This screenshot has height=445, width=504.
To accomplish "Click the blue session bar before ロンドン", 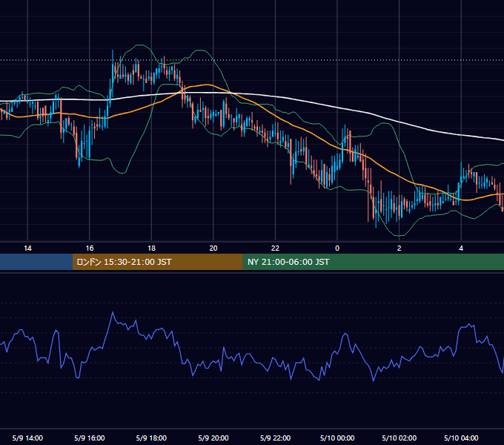I will coord(36,262).
